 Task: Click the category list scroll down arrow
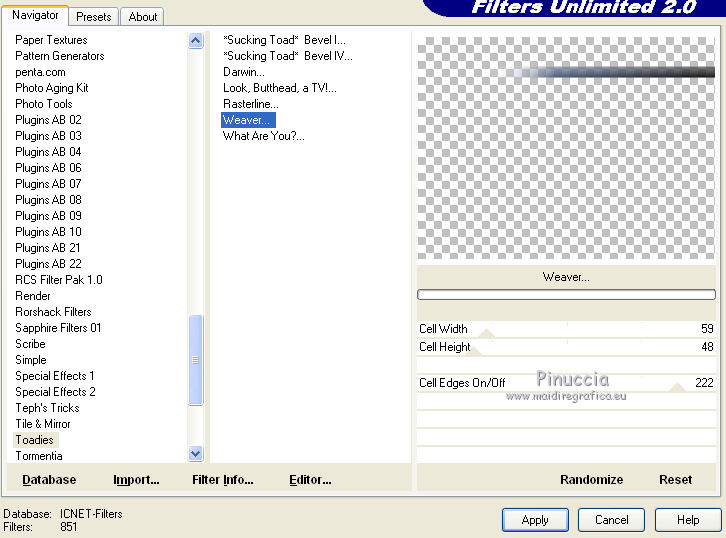(195, 454)
